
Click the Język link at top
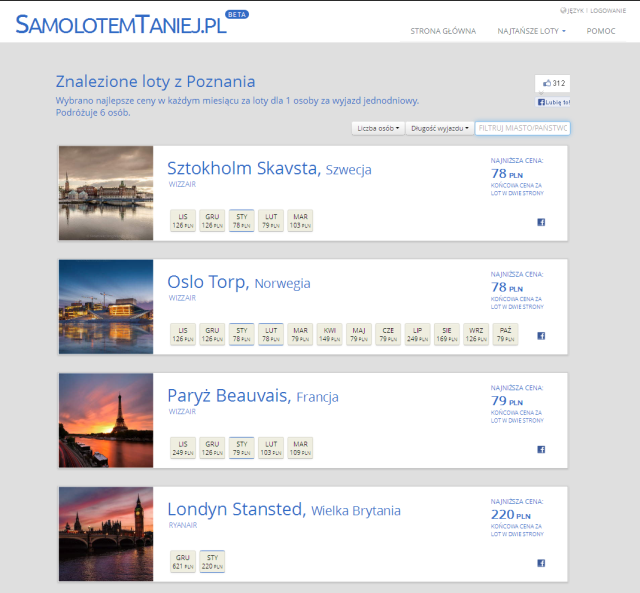pos(572,11)
